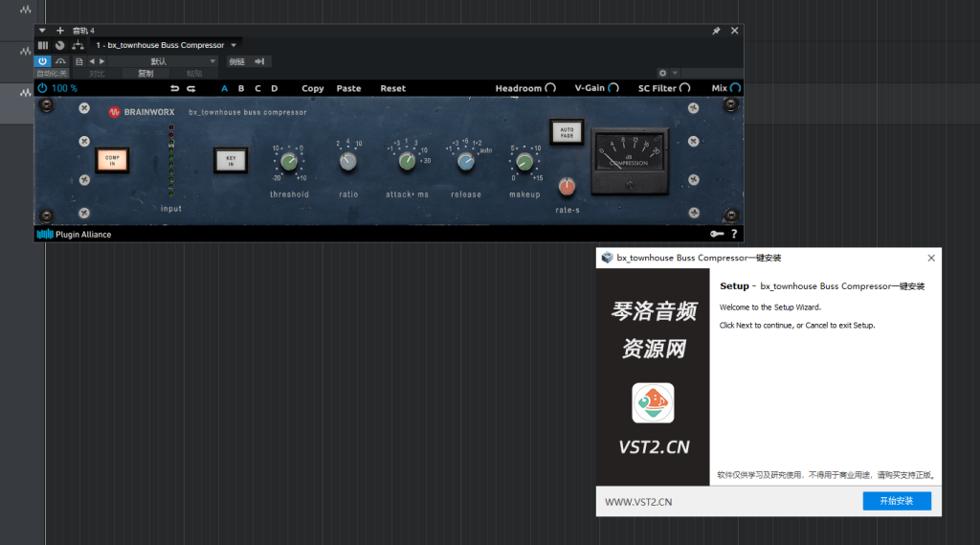980x545 pixels.
Task: Open the channel editor bars icon
Action: [42, 45]
